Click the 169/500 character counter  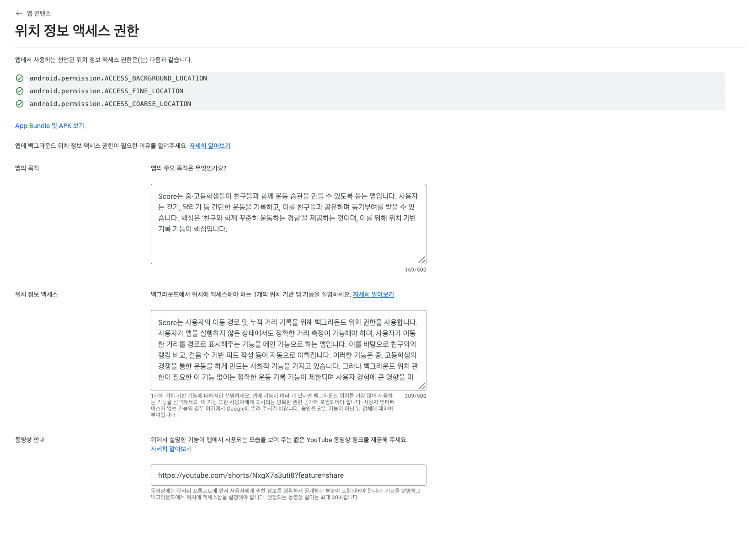tap(415, 270)
